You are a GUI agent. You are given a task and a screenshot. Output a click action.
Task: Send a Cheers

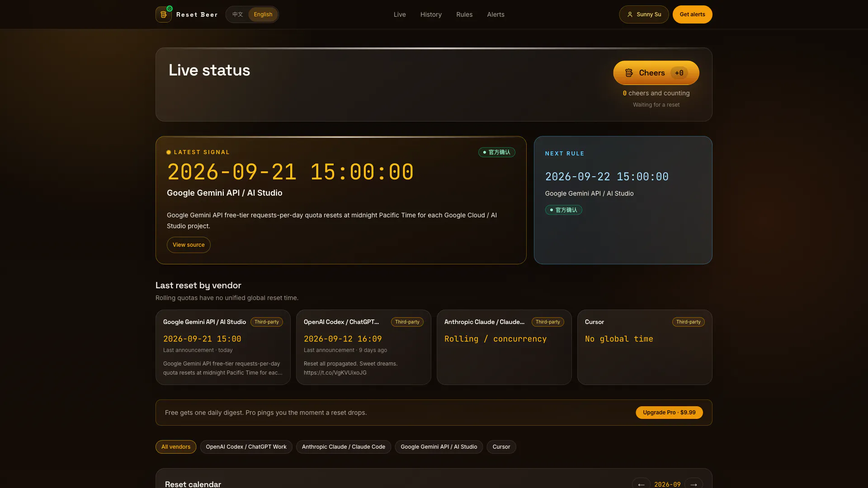click(x=656, y=73)
